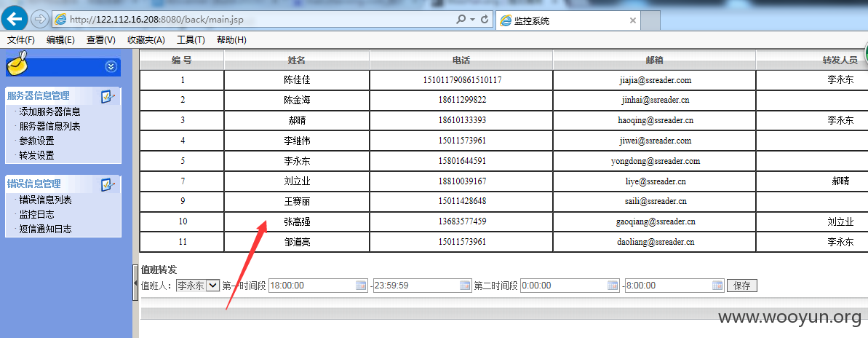Select the name cell 陈佳佳

pos(298,80)
